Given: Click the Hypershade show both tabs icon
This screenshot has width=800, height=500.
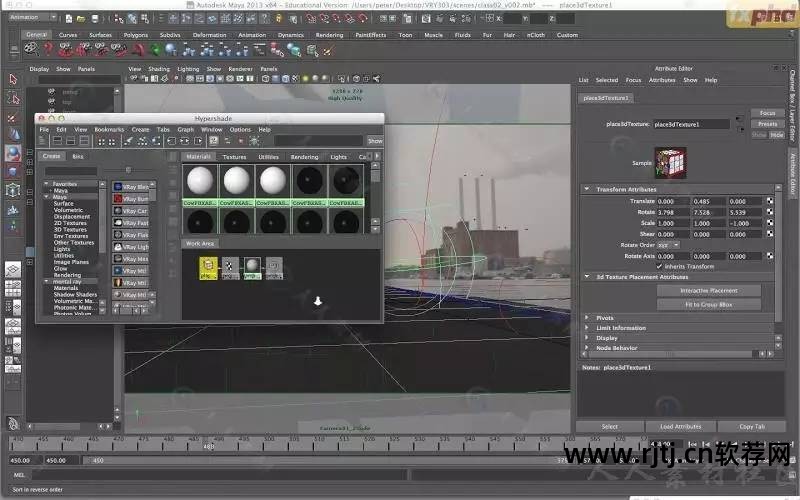Looking at the screenshot, I should (x=84, y=141).
